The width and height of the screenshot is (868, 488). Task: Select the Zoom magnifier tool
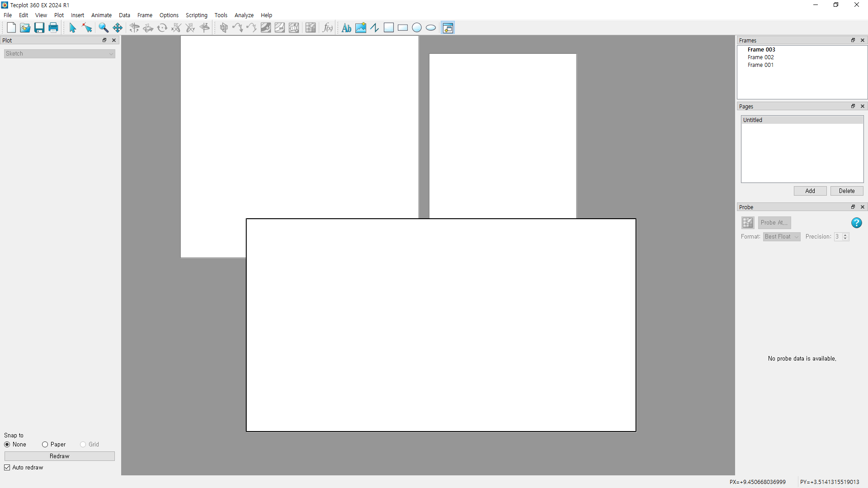click(x=104, y=28)
